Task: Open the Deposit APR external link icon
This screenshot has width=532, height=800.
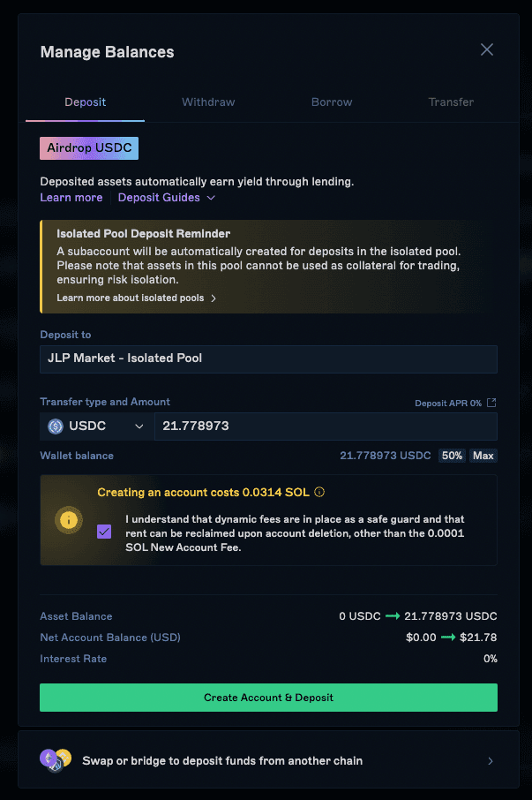Action: click(x=491, y=403)
